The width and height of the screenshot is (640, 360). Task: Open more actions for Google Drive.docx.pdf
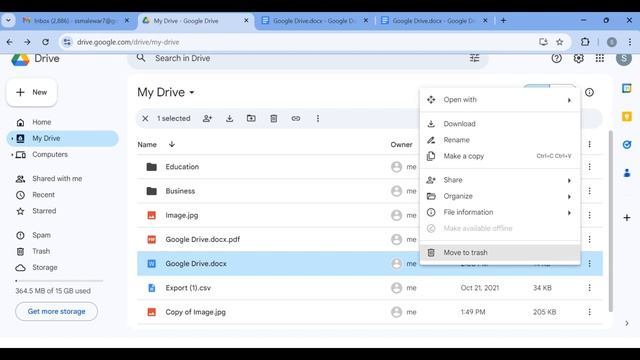(x=589, y=239)
